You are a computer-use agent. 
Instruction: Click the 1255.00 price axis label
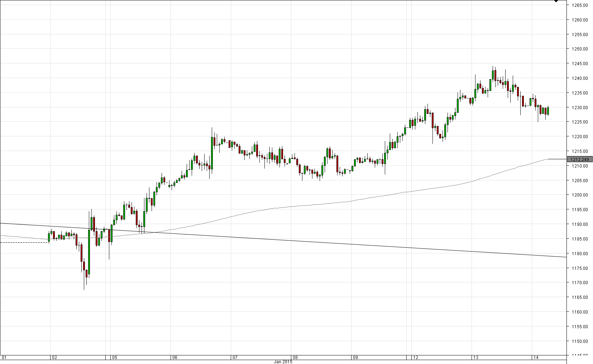[x=580, y=35]
